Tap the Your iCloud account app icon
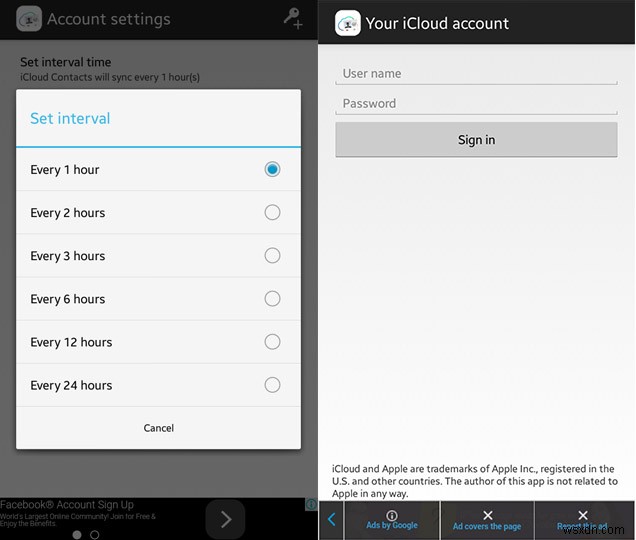This screenshot has width=636, height=540. pos(348,23)
